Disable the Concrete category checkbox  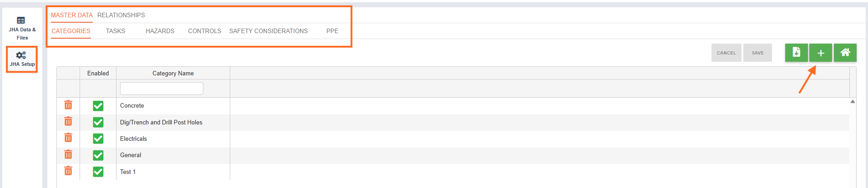tap(98, 106)
